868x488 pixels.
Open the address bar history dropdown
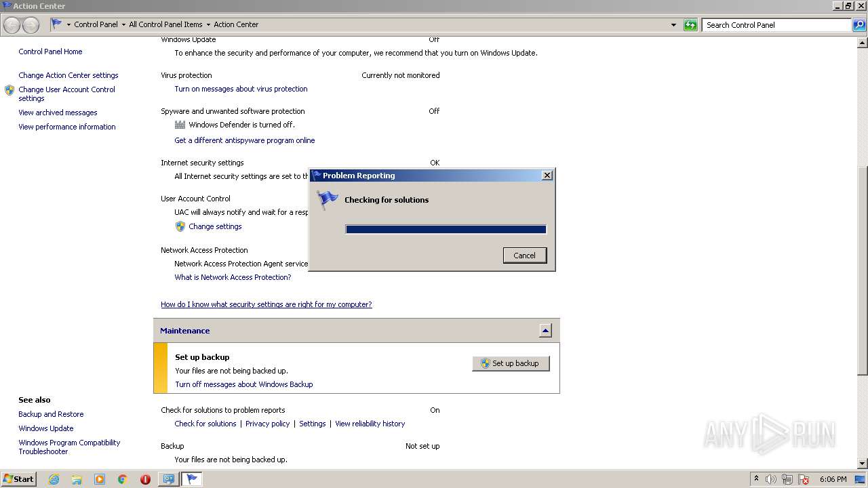click(673, 25)
